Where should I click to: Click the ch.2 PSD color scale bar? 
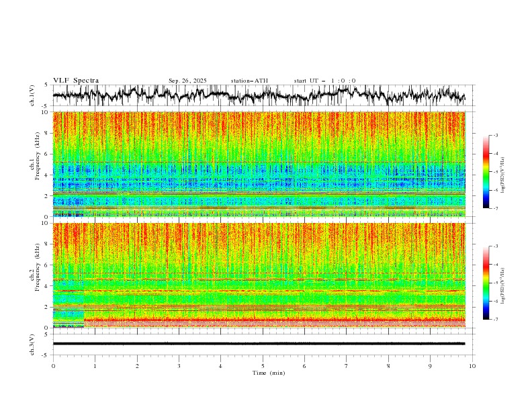click(486, 283)
